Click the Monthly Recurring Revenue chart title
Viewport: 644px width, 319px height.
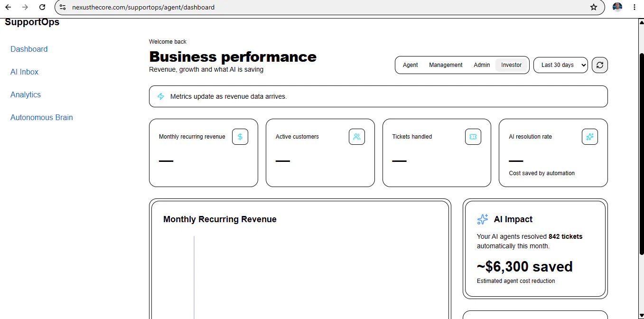pos(220,219)
